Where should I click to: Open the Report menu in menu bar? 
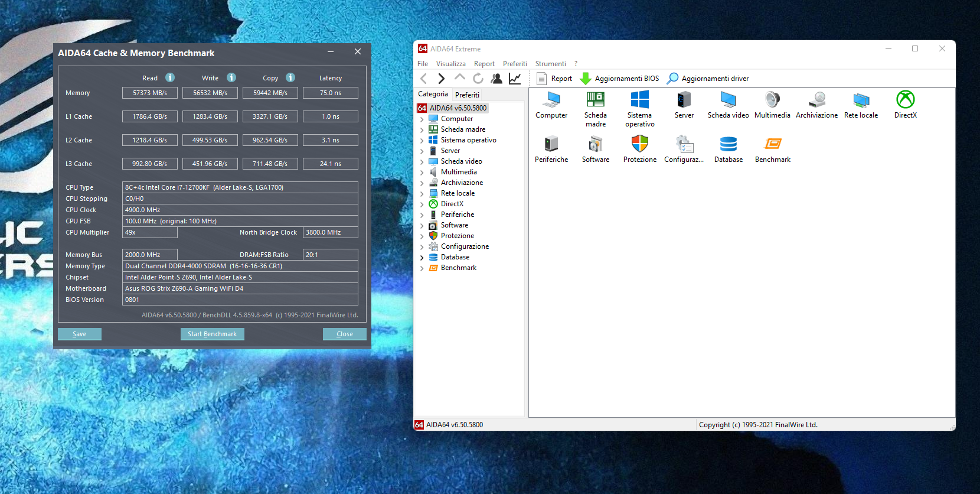click(484, 64)
